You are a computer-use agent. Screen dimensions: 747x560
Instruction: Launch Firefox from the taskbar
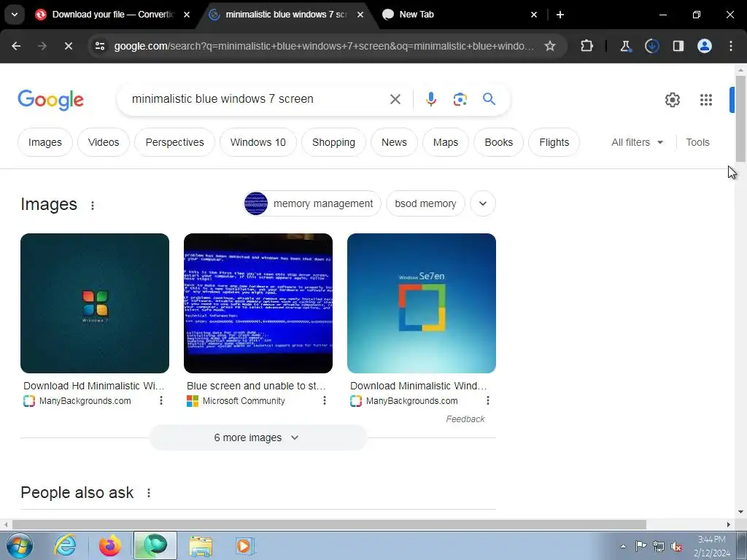click(x=109, y=545)
